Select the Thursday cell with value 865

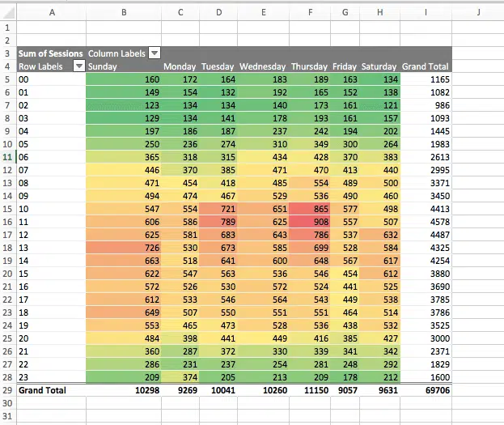(x=310, y=208)
